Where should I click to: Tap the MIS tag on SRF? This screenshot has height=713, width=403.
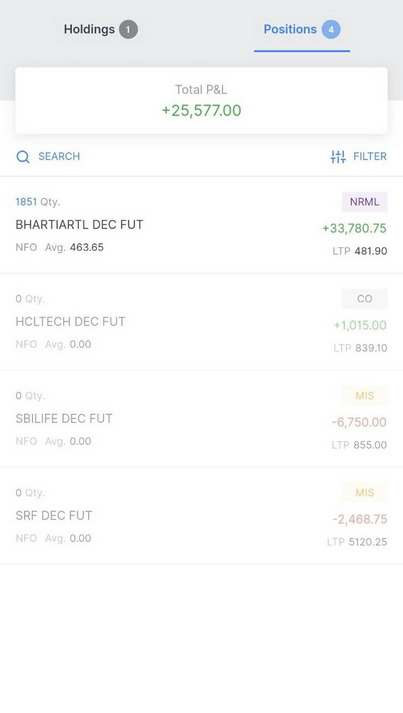[364, 492]
